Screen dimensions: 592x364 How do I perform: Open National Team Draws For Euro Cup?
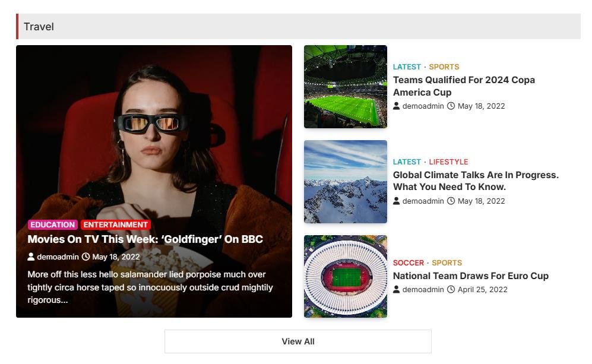[470, 276]
